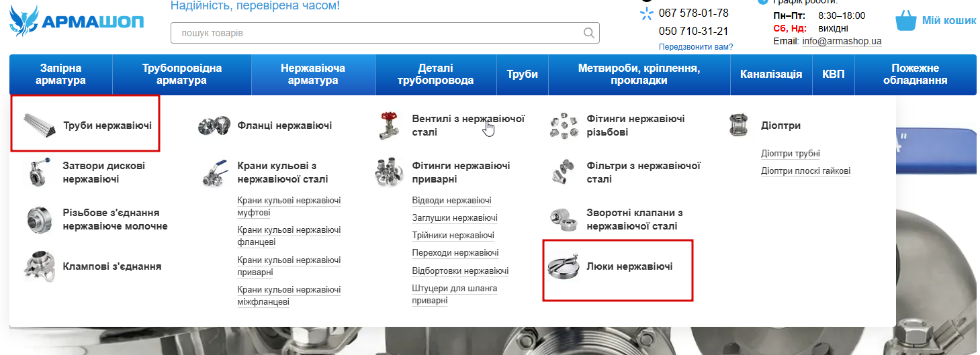Viewport: 980px width, 355px height.
Task: Click the stainless hatch product image
Action: click(x=563, y=266)
